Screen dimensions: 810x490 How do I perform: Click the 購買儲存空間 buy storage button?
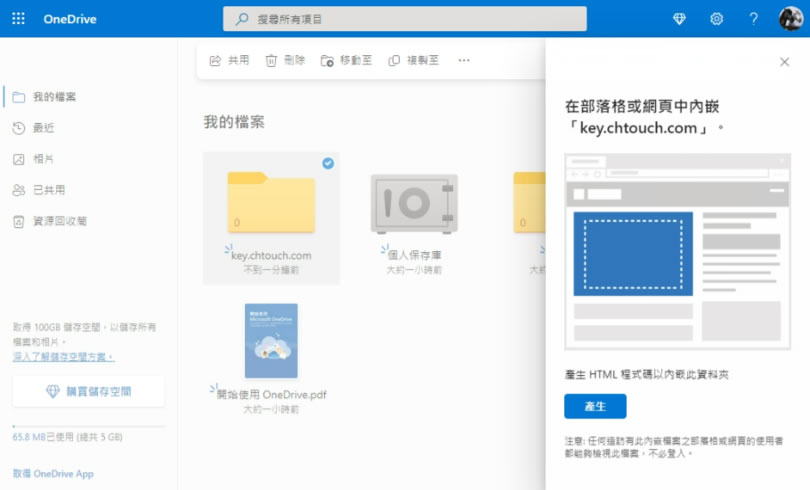coord(88,392)
